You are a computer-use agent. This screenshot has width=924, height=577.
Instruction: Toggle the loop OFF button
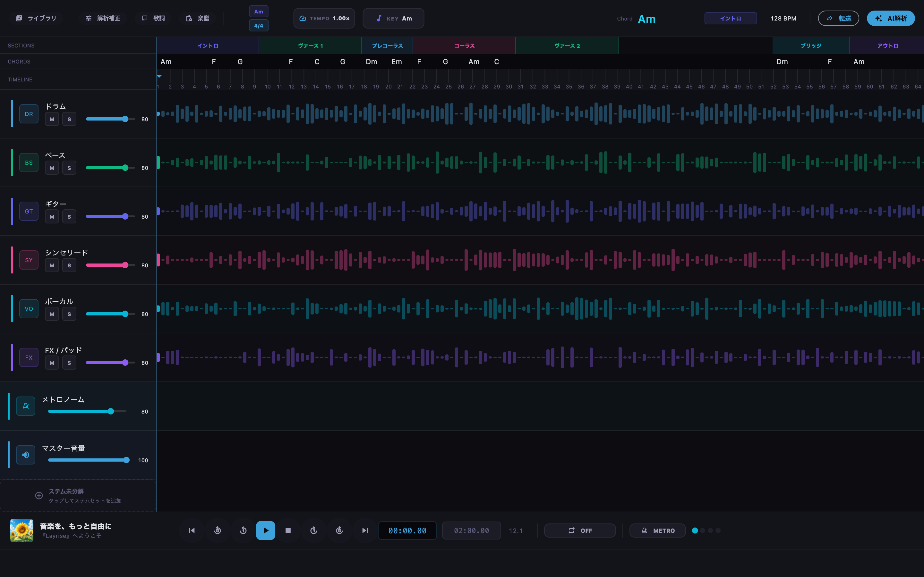(580, 531)
